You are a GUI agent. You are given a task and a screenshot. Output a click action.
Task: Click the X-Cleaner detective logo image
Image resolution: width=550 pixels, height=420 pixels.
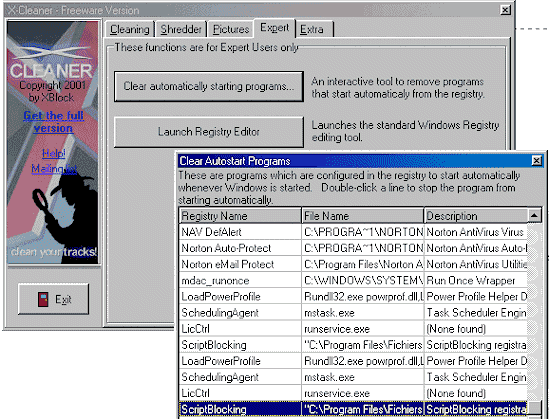pyautogui.click(x=53, y=142)
